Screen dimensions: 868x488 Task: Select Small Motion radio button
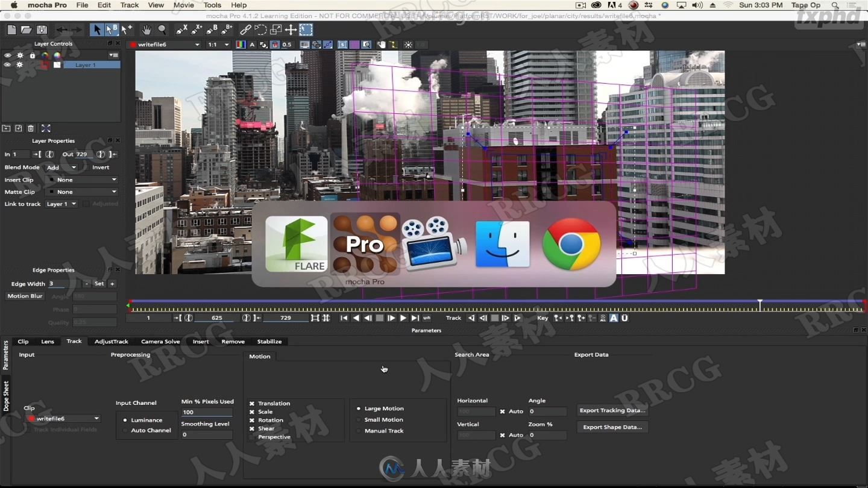(359, 420)
